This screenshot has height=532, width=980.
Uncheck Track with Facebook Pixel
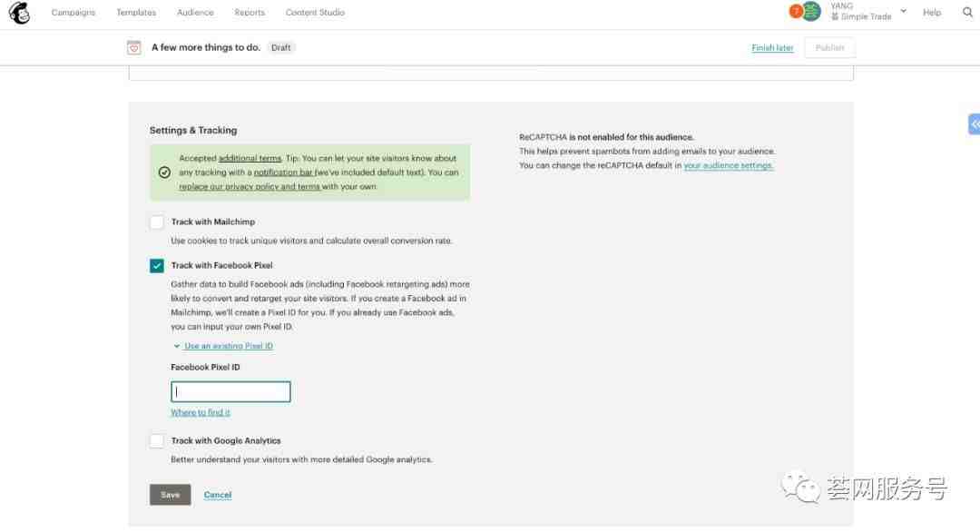[x=157, y=266]
